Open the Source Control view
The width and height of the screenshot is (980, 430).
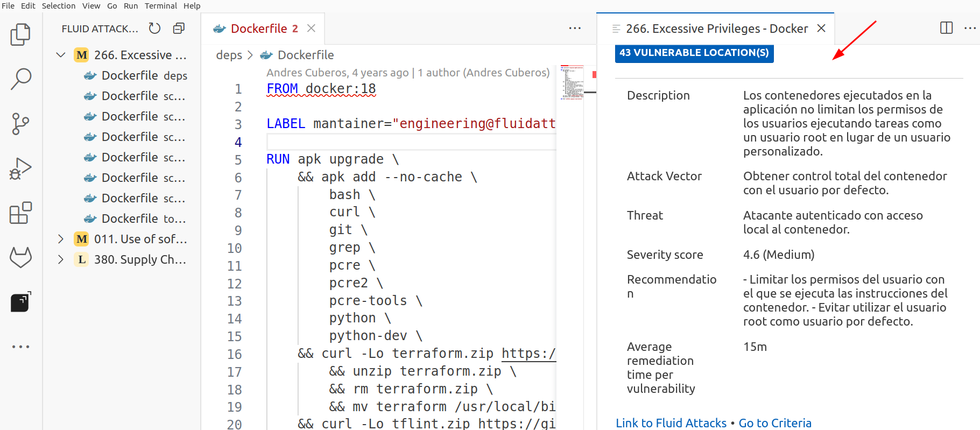[x=20, y=124]
